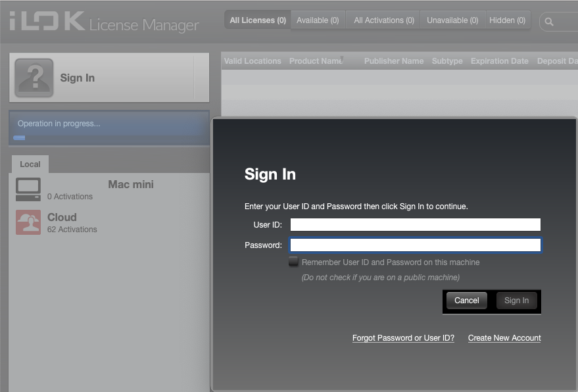Focus the User ID text field
This screenshot has width=578, height=392.
(415, 225)
